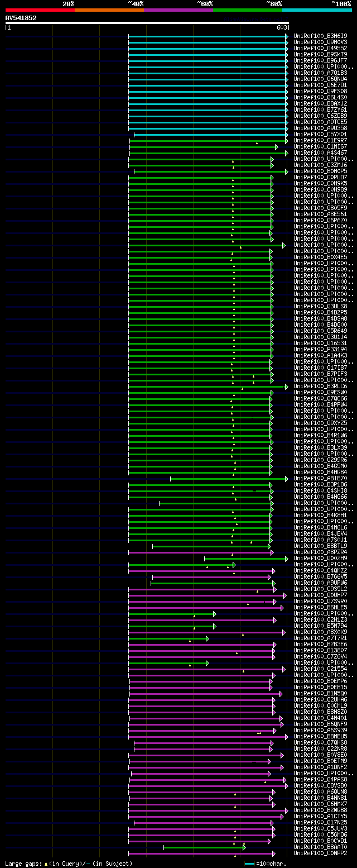Click the UniRef100_Q4SHI8 label

pos(320,490)
